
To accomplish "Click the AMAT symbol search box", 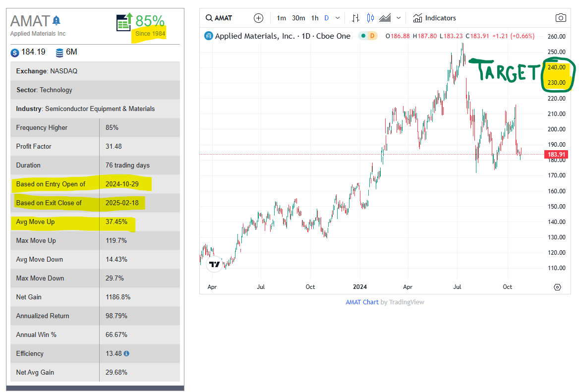I will (219, 18).
